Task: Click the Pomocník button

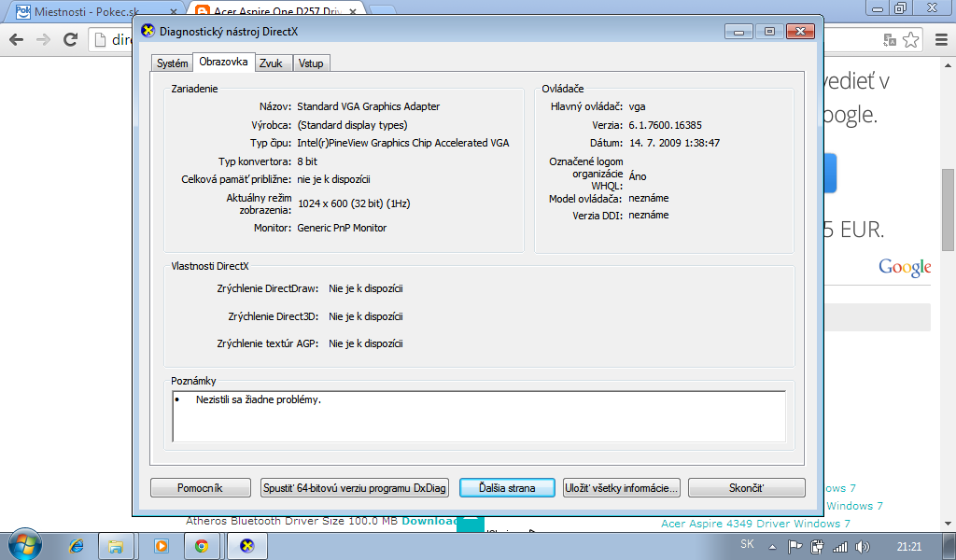Action: 201,488
